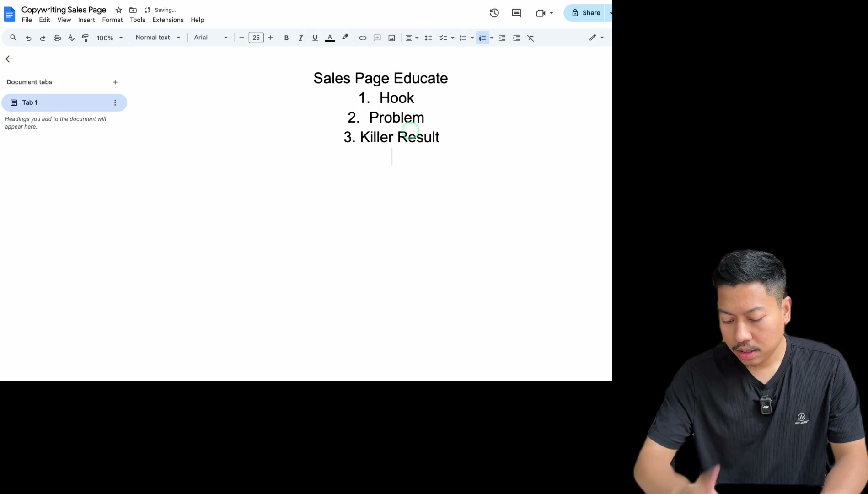Viewport: 868px width, 494px height.
Task: Open the Normal text style dropdown
Action: (x=158, y=38)
